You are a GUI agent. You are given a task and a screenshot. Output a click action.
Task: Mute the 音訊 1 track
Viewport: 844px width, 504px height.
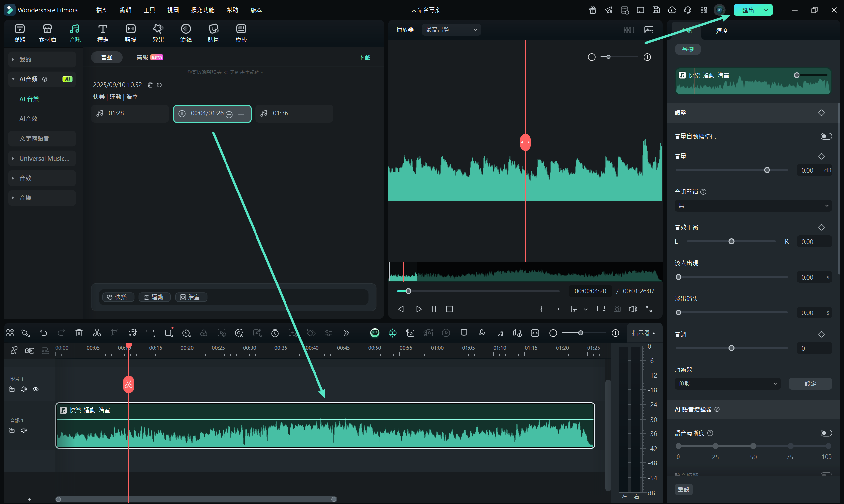[23, 430]
